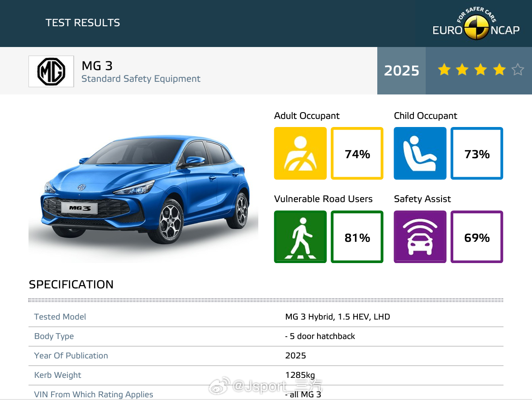Click the Euro NCAP logo
Screen dimensions: 532x400
476,24
